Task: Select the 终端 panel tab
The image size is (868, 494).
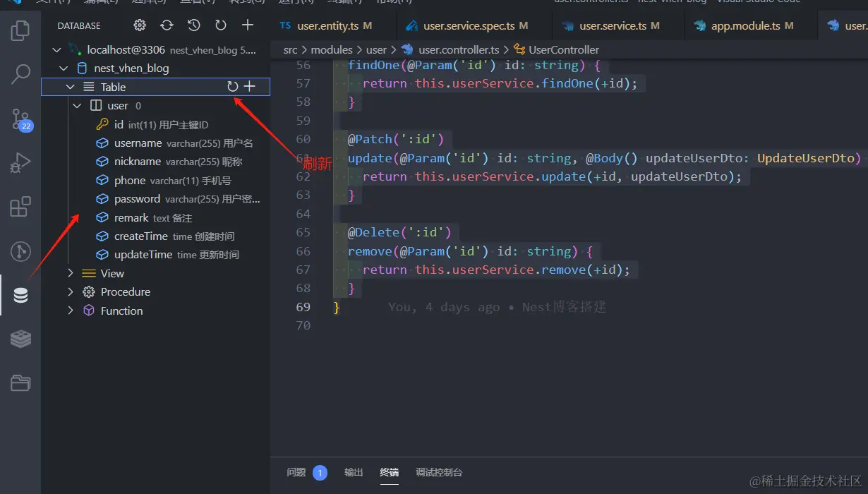Action: [x=389, y=473]
